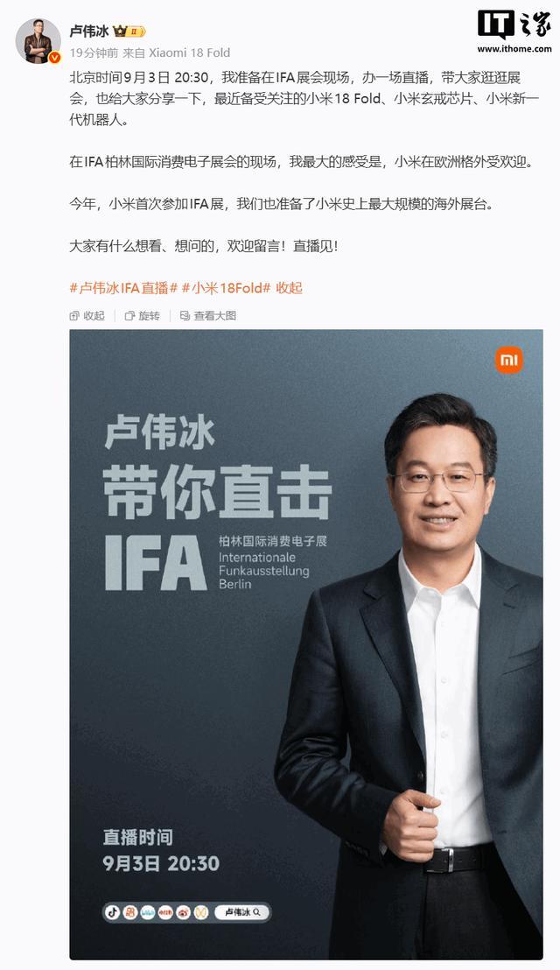Click the 19分钟前 post timestamp
The image size is (560, 970).
(x=94, y=53)
